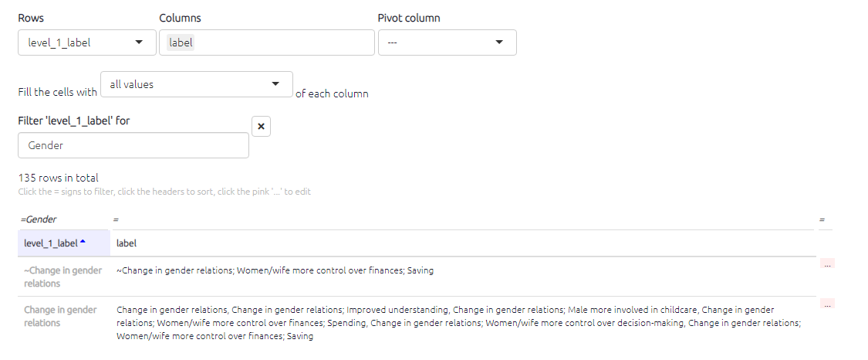Clear the level_1_label filter with the x button
The width and height of the screenshot is (868, 360).
tap(262, 127)
